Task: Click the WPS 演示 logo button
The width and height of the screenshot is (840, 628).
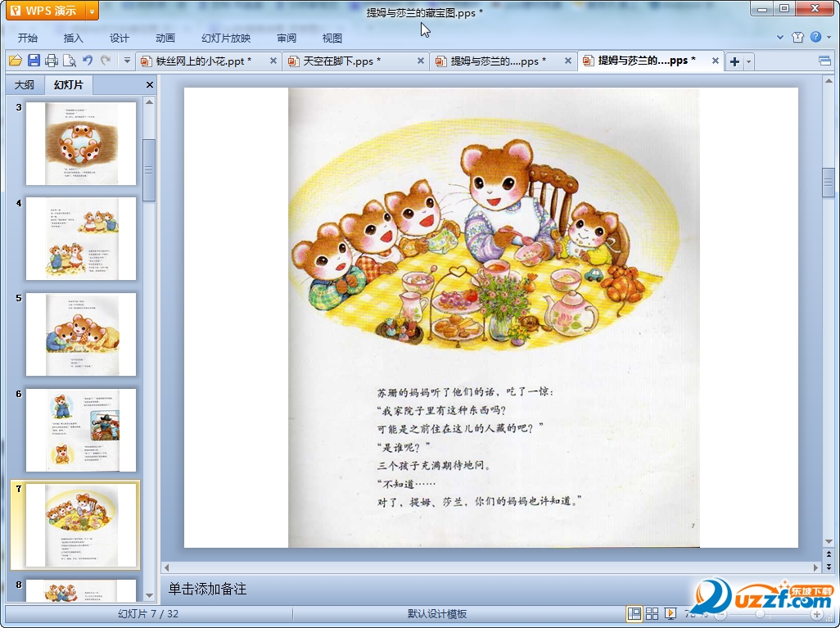Action: click(x=46, y=11)
